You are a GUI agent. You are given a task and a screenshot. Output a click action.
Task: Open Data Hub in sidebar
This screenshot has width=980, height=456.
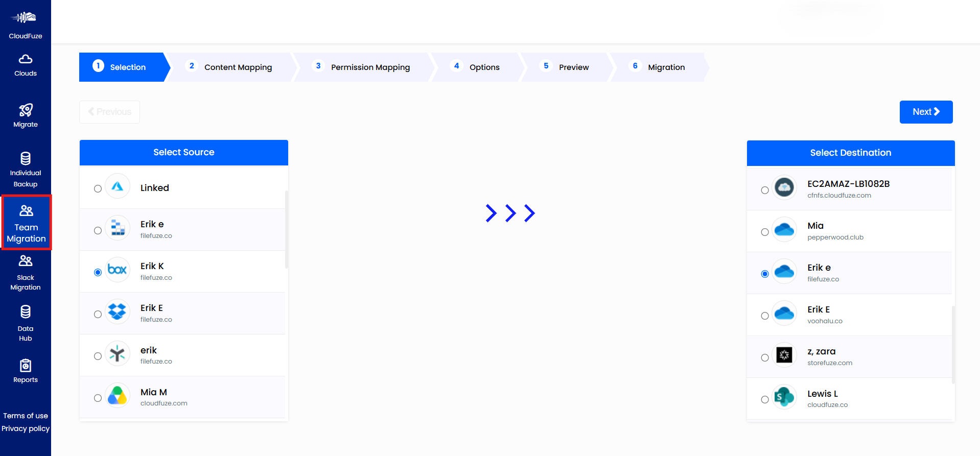coord(26,323)
